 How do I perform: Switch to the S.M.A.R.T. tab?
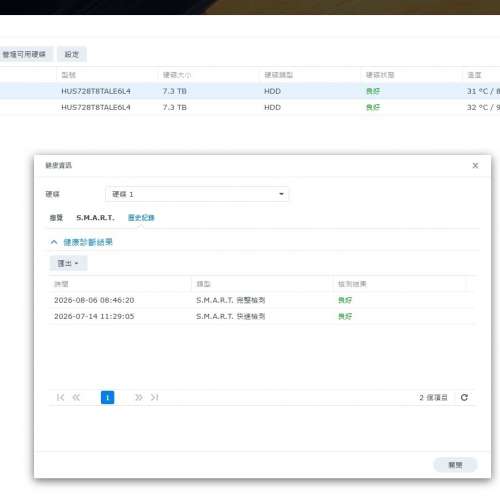(95, 218)
